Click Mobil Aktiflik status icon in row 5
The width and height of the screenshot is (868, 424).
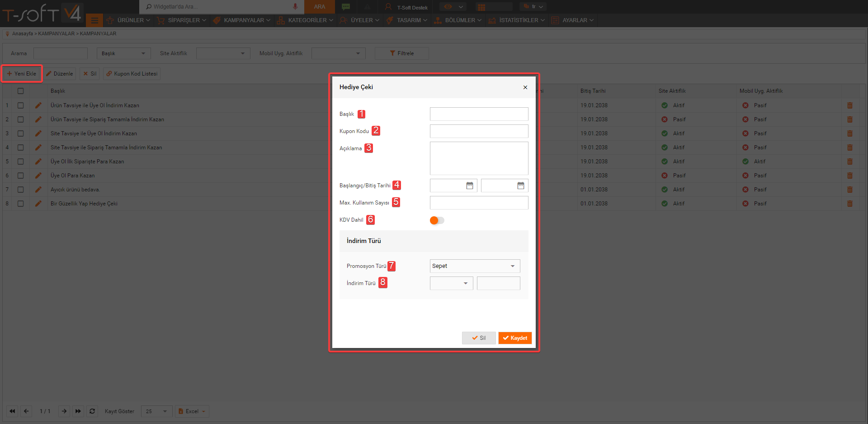(x=745, y=162)
